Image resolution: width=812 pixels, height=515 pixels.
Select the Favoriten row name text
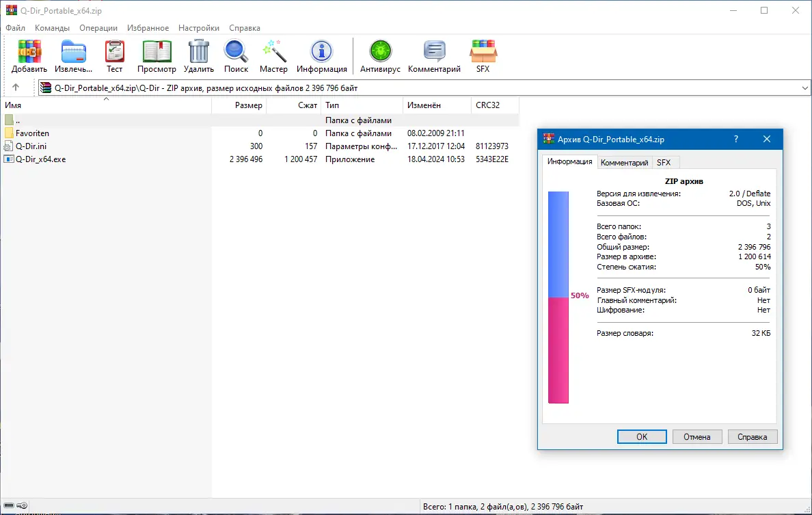pos(32,133)
